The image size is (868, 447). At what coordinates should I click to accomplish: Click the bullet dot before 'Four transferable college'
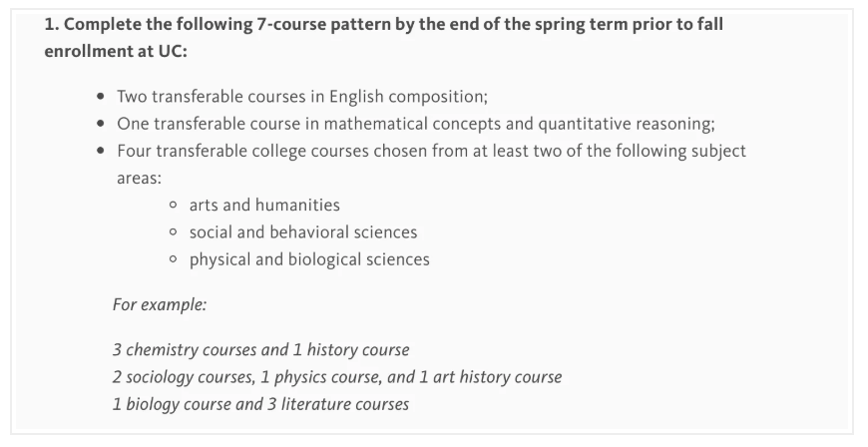[101, 152]
